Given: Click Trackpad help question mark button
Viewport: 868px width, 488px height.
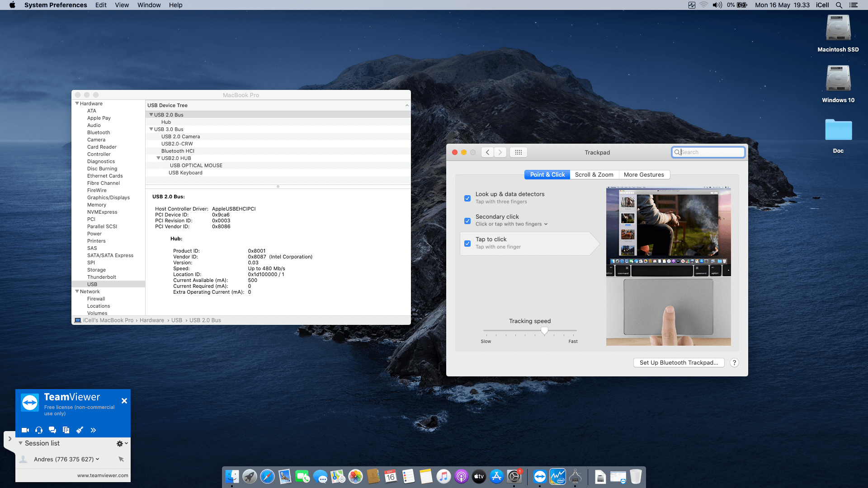Looking at the screenshot, I should click(x=734, y=363).
